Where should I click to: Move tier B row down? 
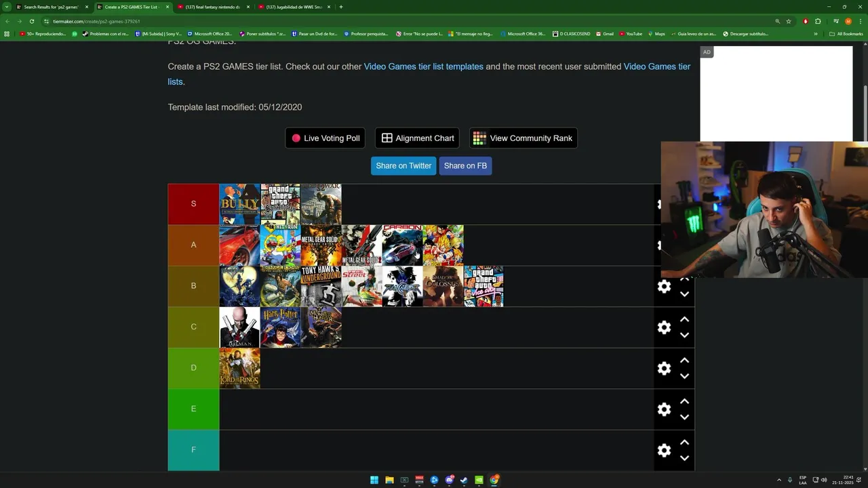[684, 293]
